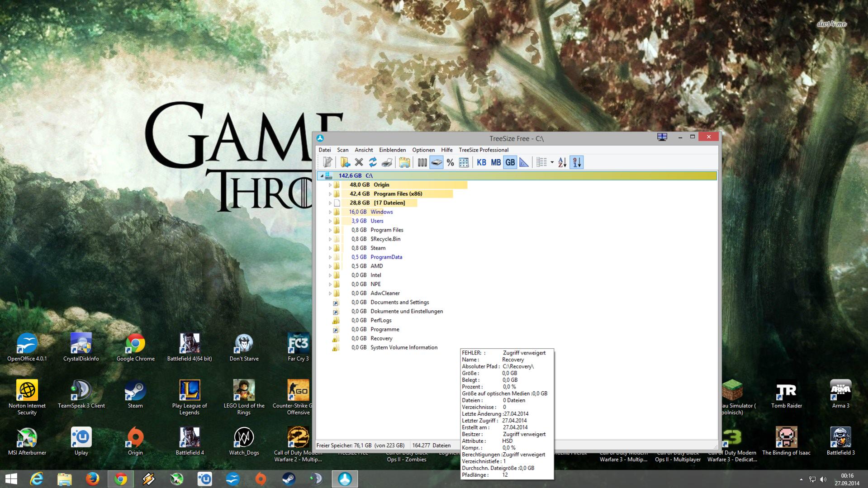Toggle percent display with the % button
The width and height of the screenshot is (868, 488).
pos(450,162)
